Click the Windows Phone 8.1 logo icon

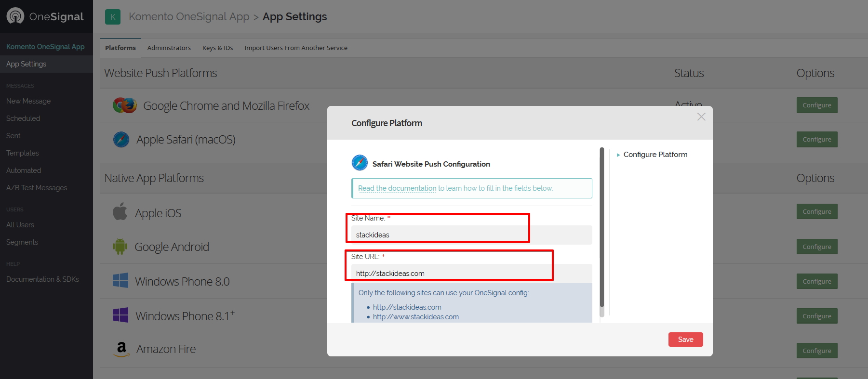pos(120,315)
